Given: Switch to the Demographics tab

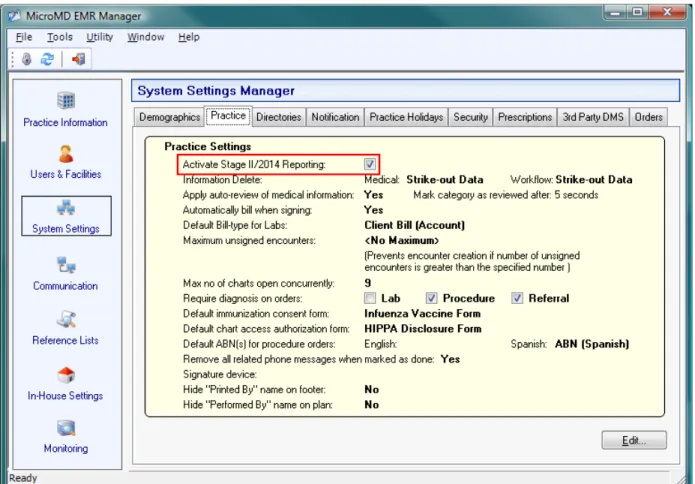Looking at the screenshot, I should 169,117.
